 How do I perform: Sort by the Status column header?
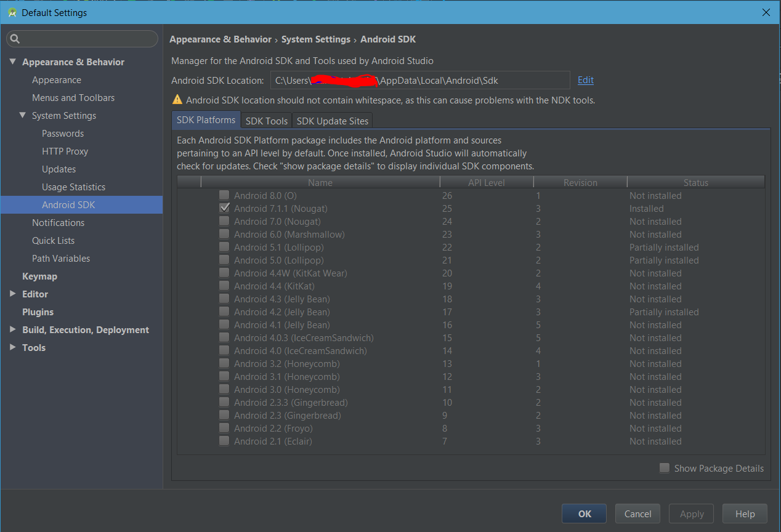point(696,182)
